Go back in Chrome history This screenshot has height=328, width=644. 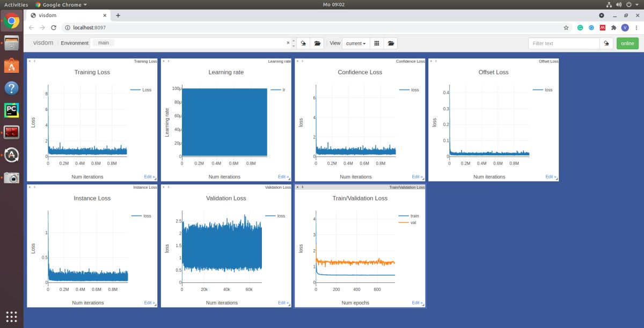[31, 27]
